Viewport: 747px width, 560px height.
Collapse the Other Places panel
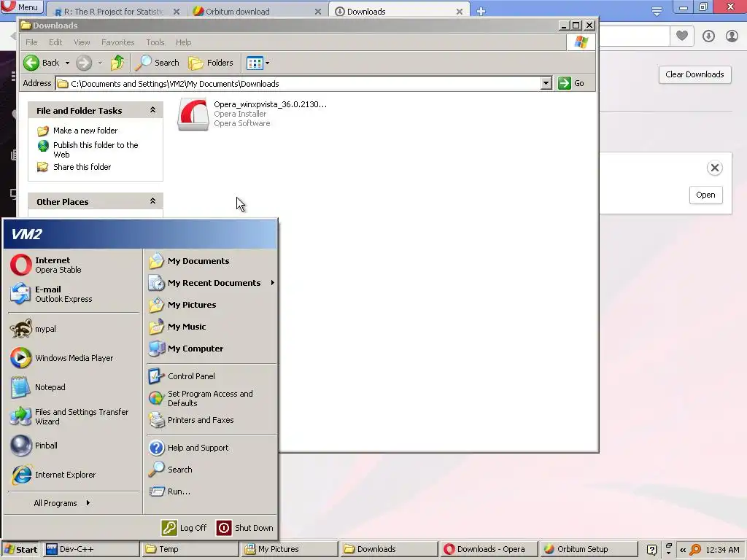pyautogui.click(x=152, y=201)
